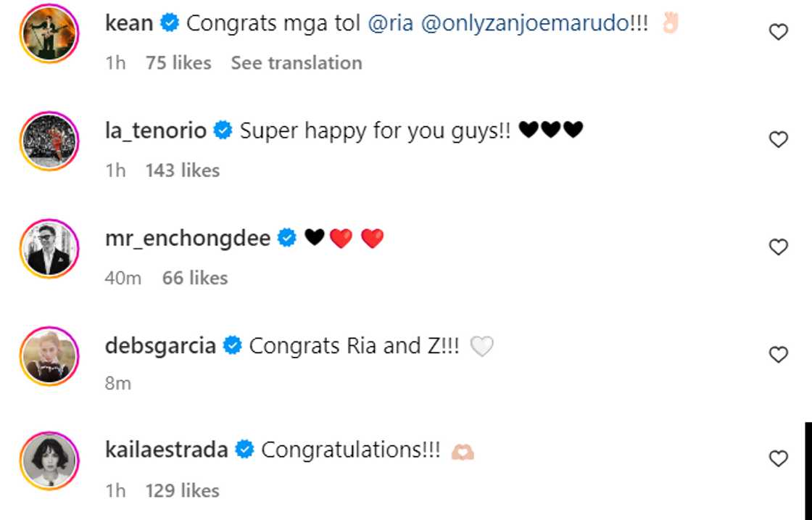Like la_tenorio's comment with heart icon

778,140
